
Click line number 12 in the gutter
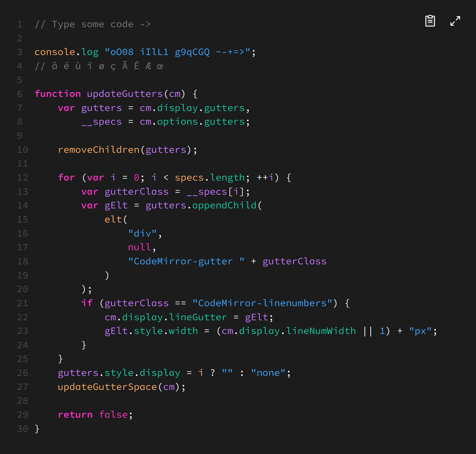pos(23,178)
